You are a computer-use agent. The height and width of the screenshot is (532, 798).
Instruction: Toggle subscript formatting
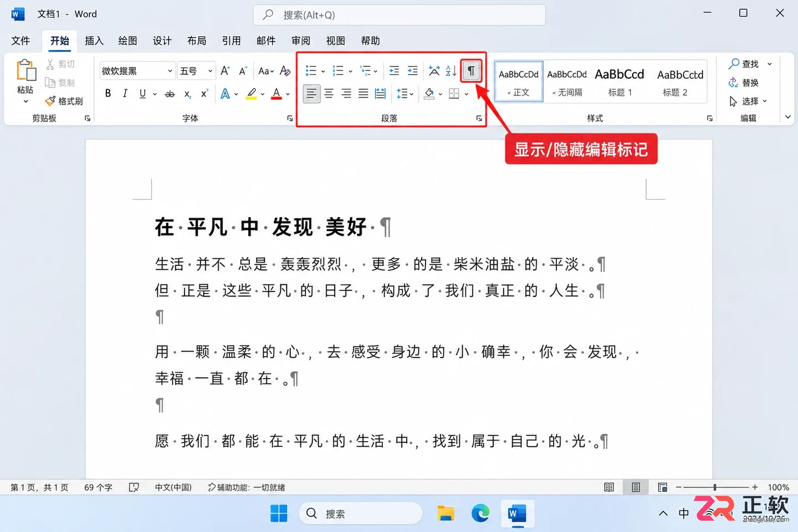tap(188, 94)
